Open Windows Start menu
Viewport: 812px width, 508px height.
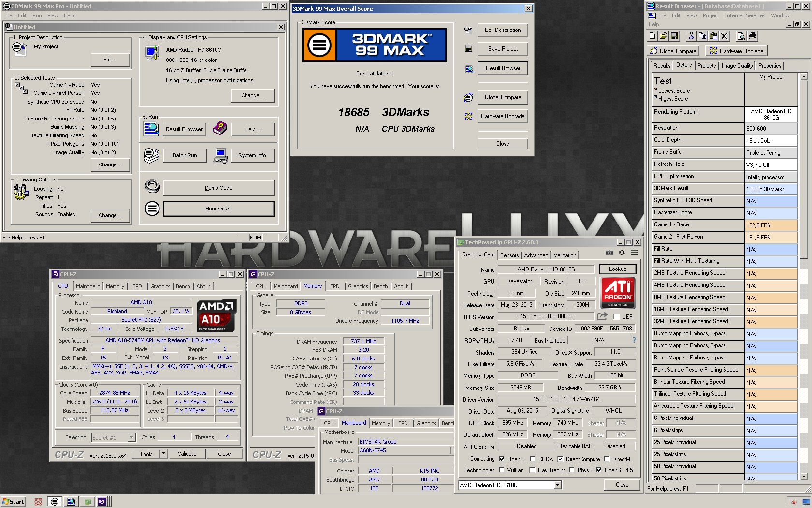coord(13,502)
